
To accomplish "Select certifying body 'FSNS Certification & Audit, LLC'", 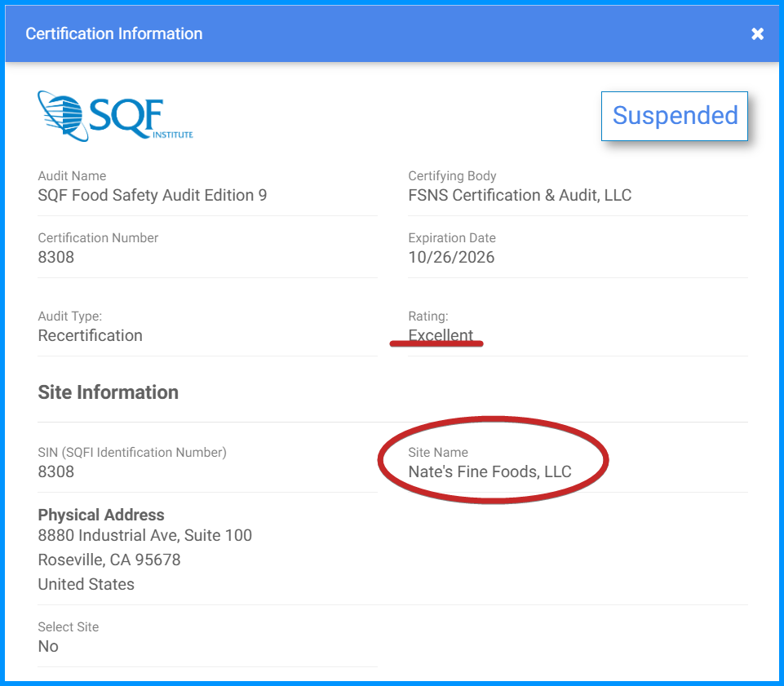I will 520,195.
